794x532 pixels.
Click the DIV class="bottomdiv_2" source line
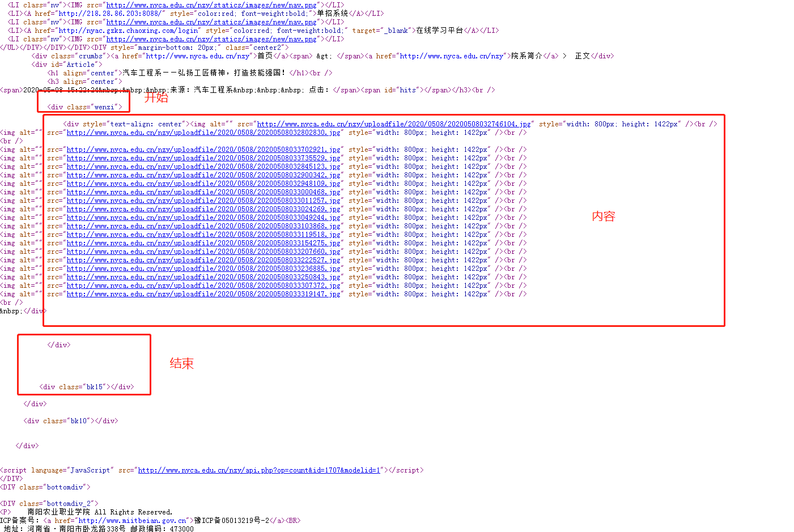point(49,504)
